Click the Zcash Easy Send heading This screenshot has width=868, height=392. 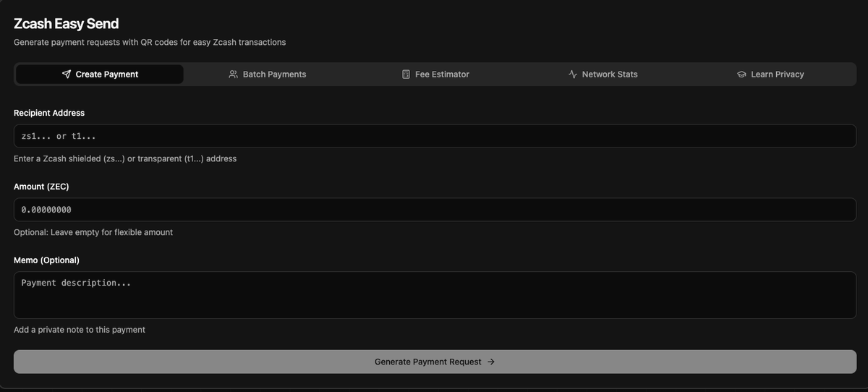point(66,24)
